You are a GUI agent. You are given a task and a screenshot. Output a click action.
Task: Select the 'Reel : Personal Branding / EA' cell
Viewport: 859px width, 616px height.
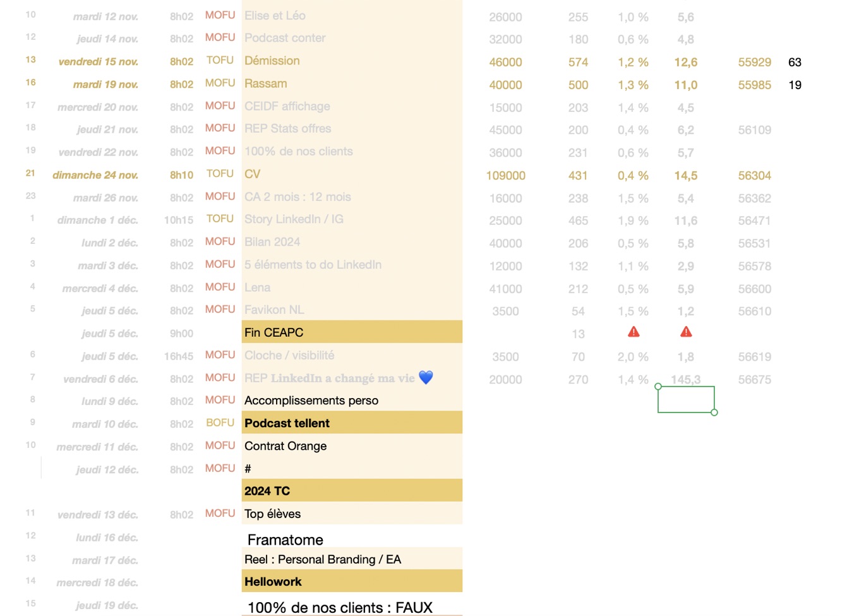pos(352,559)
